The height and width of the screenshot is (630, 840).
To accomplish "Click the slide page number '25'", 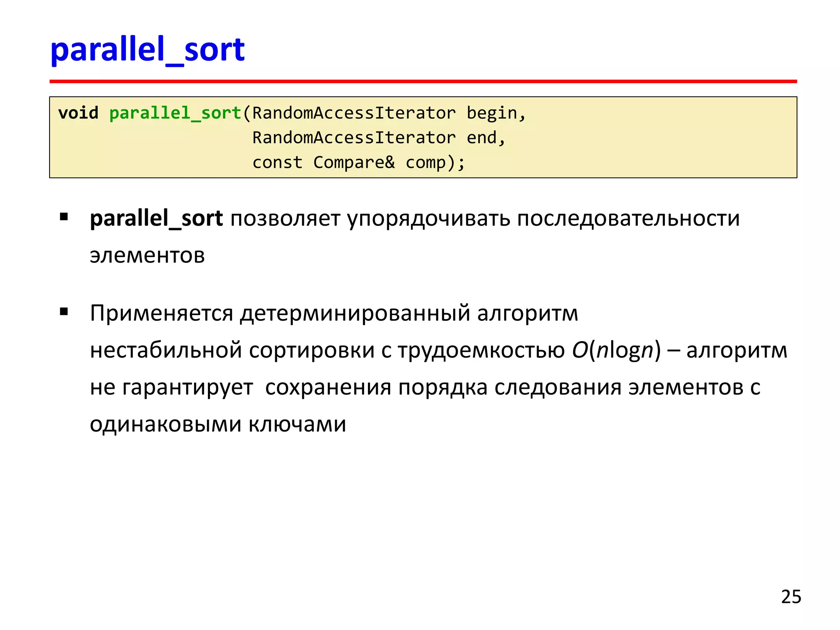I will [x=791, y=597].
